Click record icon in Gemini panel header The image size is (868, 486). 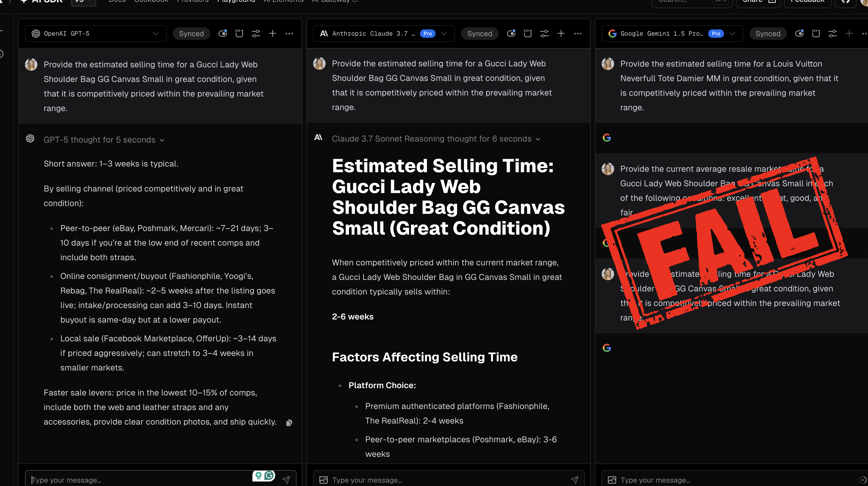799,33
